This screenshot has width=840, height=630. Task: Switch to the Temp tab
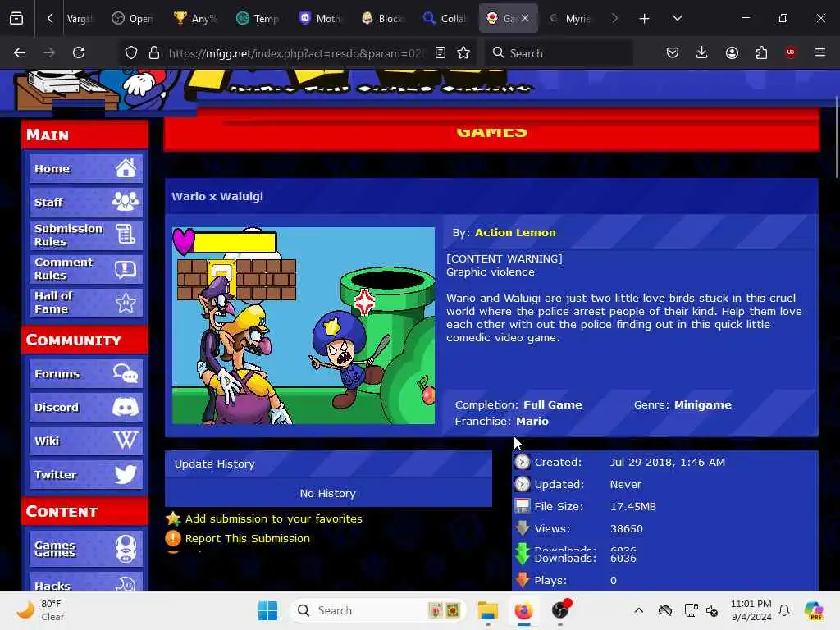[x=258, y=18]
